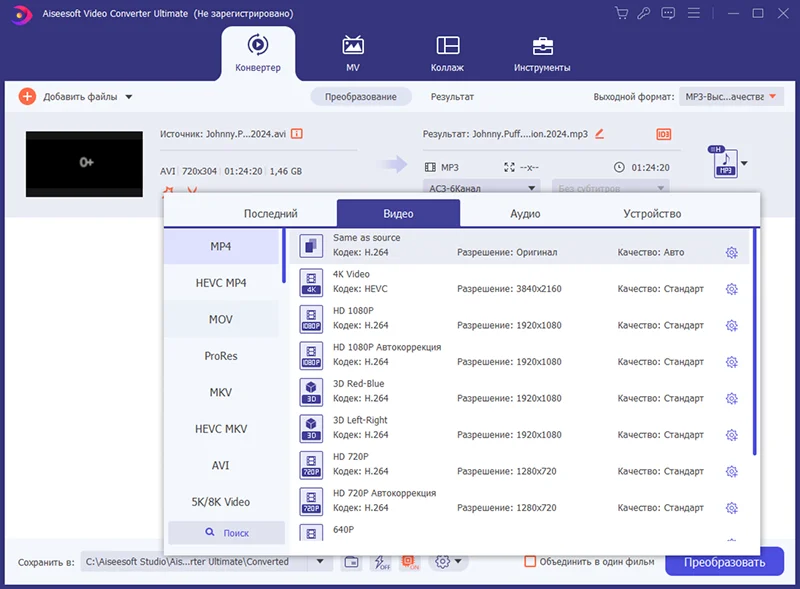Open the output folder icon
This screenshot has height=589, width=800.
[x=352, y=562]
